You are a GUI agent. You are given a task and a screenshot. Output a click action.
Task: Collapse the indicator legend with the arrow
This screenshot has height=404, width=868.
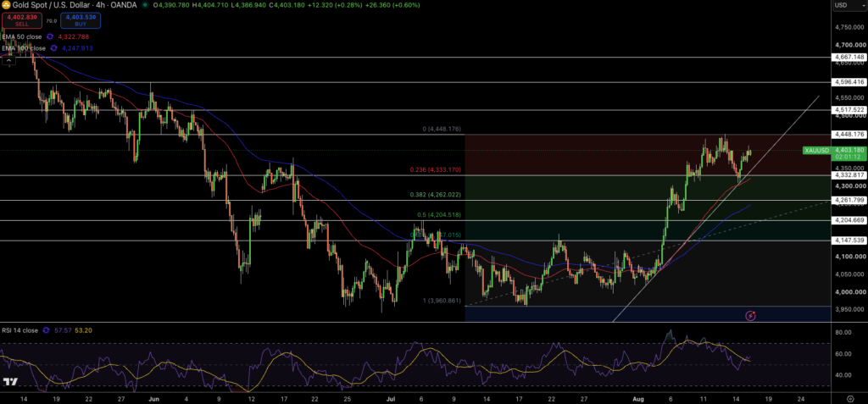click(x=8, y=61)
